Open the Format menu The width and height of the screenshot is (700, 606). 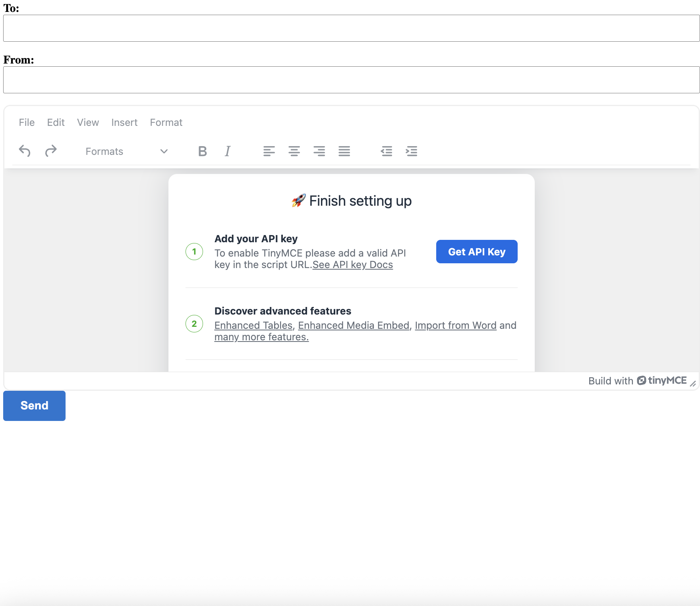tap(166, 122)
